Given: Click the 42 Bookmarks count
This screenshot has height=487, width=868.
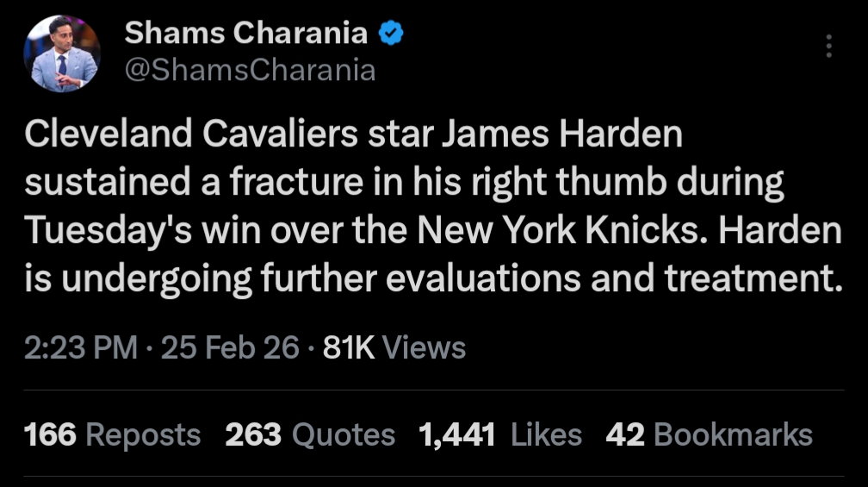Looking at the screenshot, I should click(x=709, y=434).
